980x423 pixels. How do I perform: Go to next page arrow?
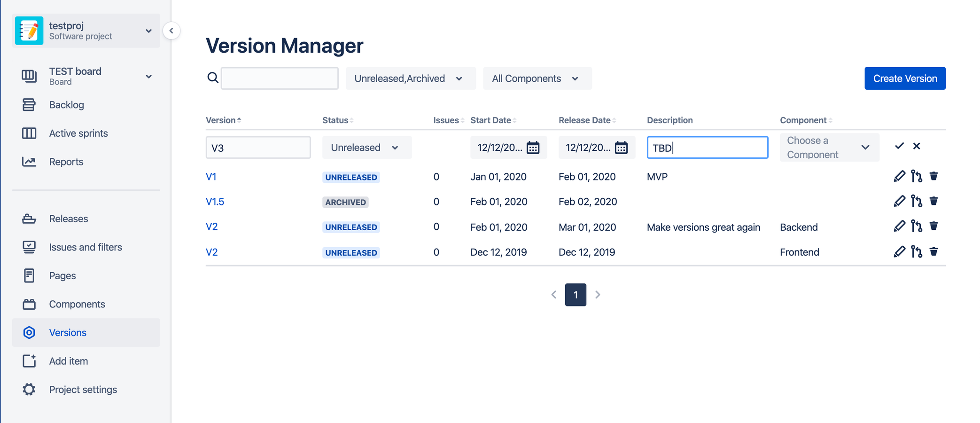tap(598, 295)
